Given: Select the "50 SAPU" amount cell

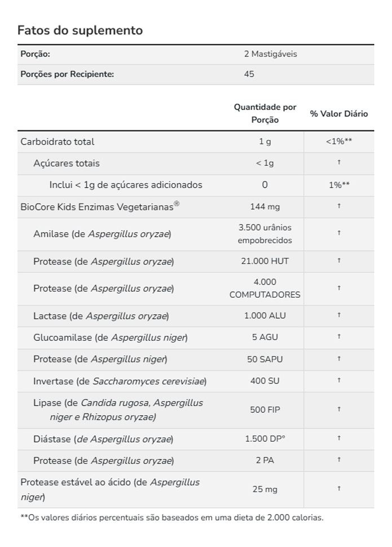Looking at the screenshot, I should tap(265, 359).
